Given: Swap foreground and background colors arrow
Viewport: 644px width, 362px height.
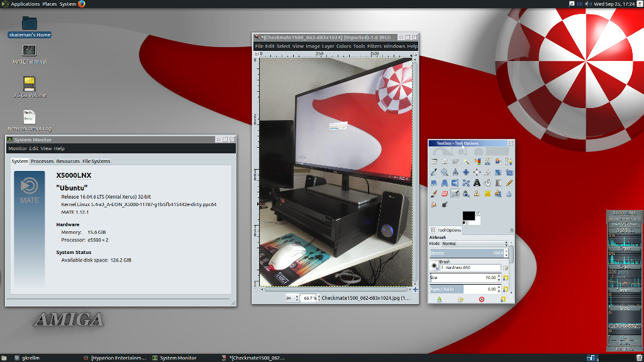Looking at the screenshot, I should 479,213.
